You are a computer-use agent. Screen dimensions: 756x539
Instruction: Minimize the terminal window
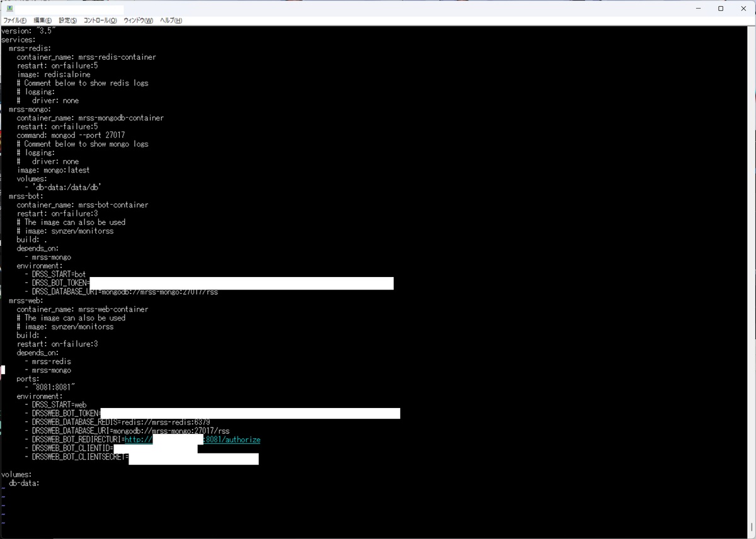[699, 9]
